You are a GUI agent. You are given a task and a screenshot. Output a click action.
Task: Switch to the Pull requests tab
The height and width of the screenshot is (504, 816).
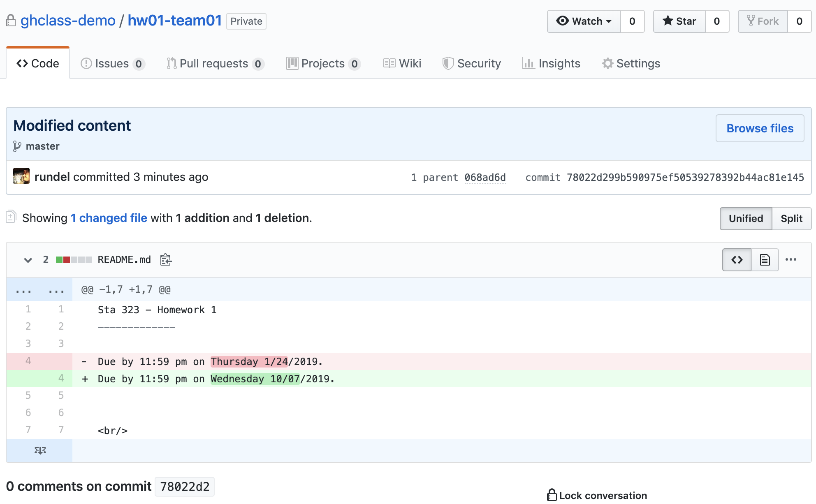(x=215, y=64)
